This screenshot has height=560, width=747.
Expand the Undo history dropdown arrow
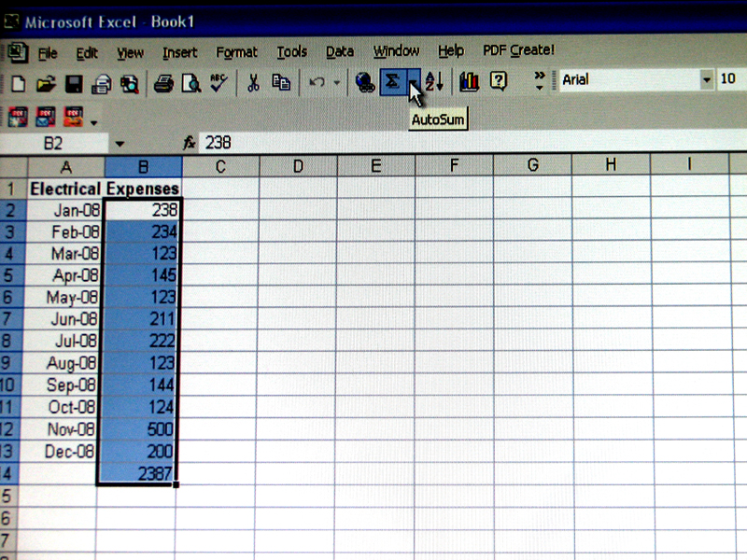tap(337, 83)
